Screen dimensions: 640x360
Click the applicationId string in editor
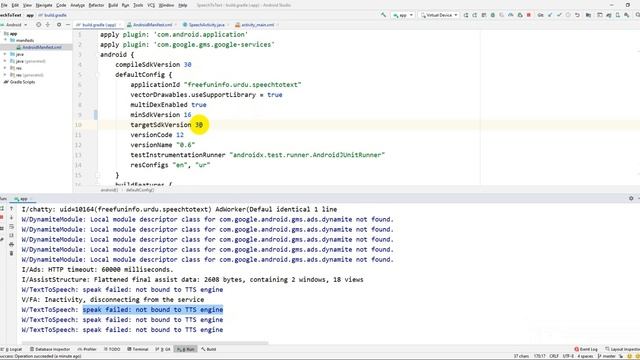click(242, 84)
